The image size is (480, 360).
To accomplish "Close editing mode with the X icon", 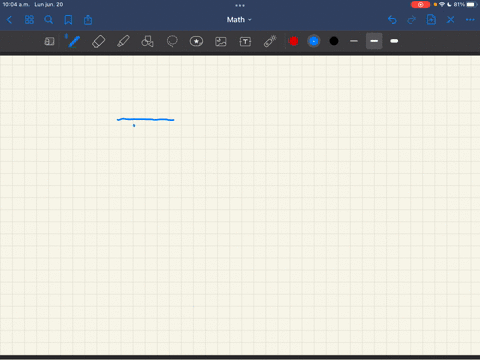I will point(451,20).
